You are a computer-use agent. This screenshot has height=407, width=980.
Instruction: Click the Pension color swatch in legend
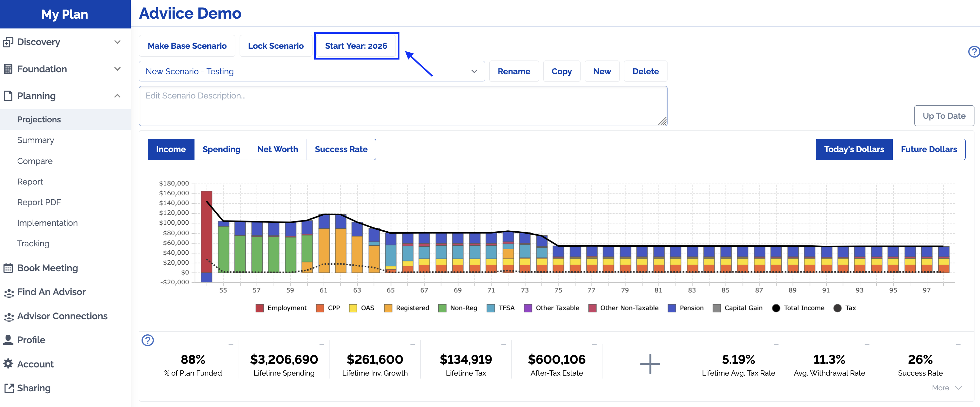tap(672, 308)
